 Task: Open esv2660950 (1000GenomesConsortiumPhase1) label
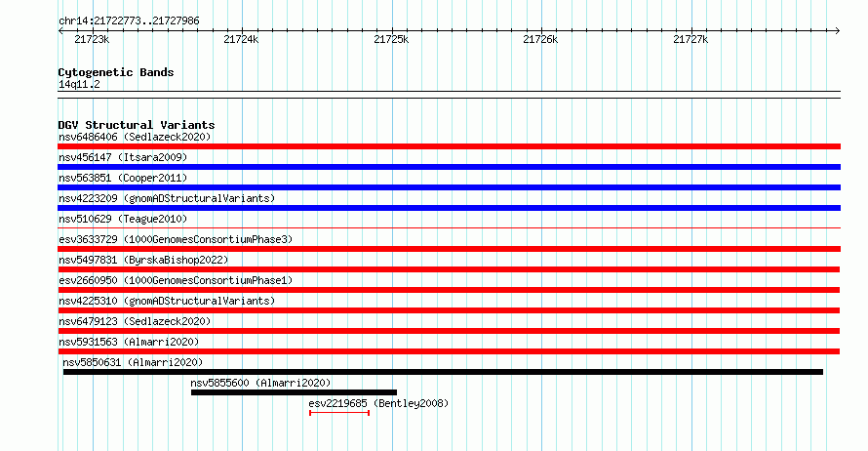click(x=176, y=280)
